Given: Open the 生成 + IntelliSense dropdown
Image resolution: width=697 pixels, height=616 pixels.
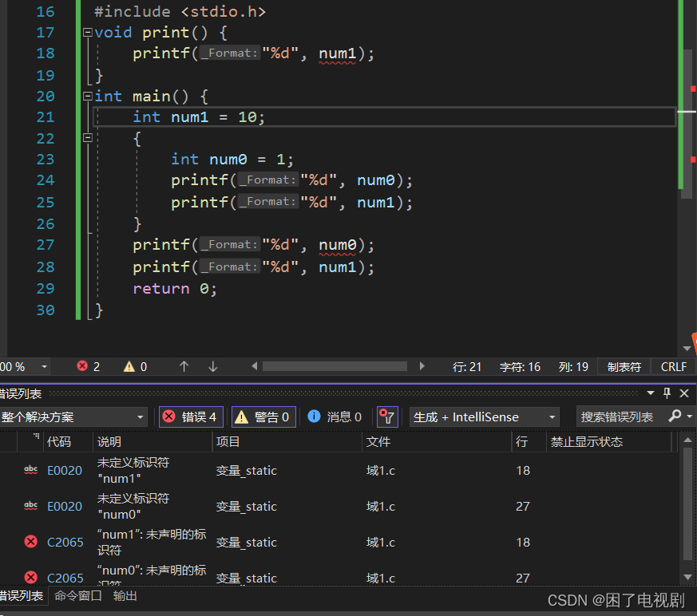Looking at the screenshot, I should tap(484, 417).
